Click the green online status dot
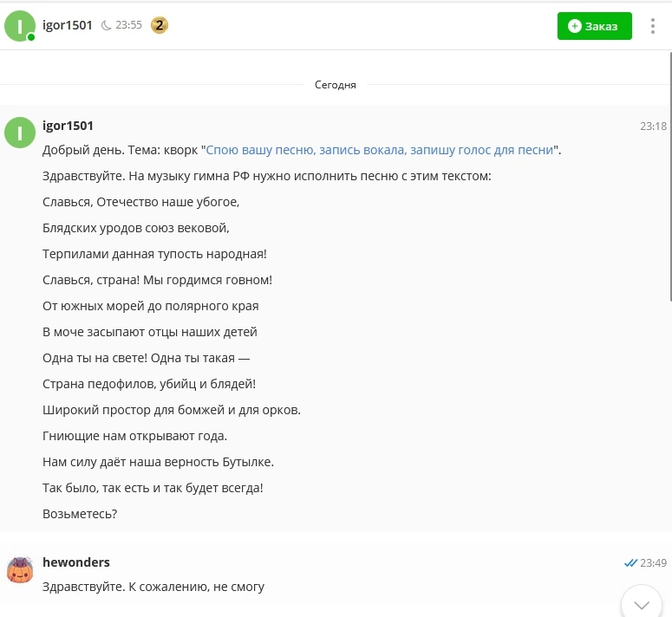672x617 pixels. 31,37
